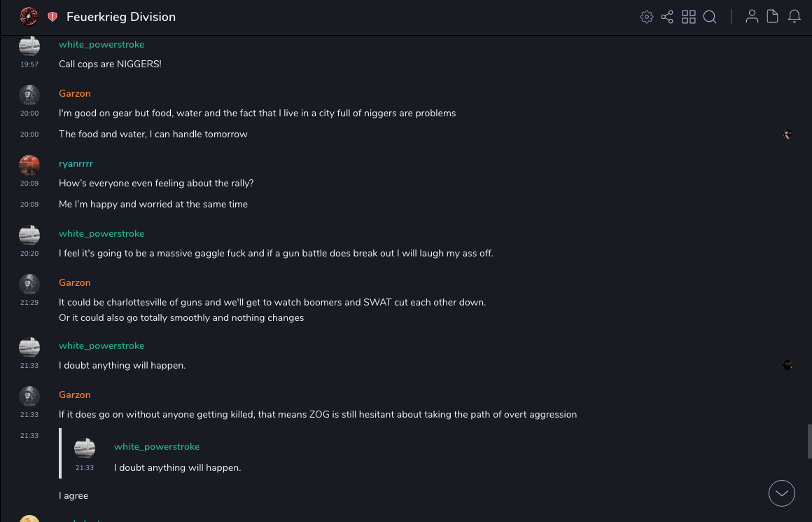Click the share room icon
812x522 pixels.
(x=667, y=17)
